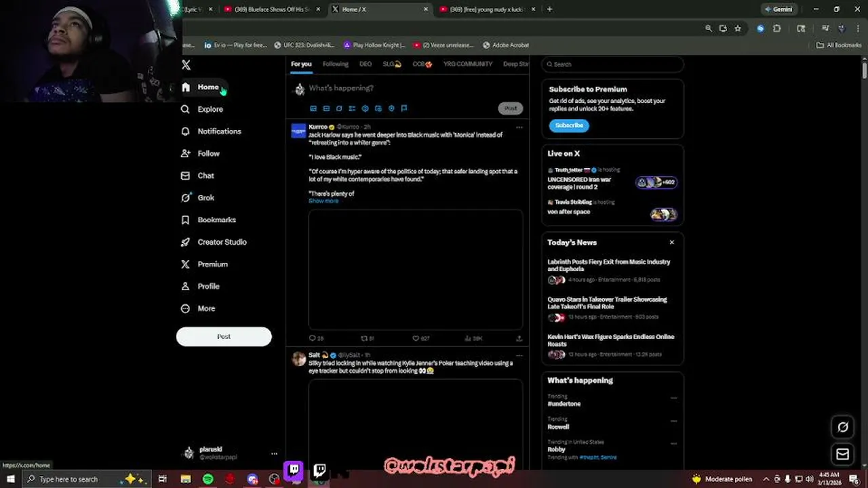Switch to the Following timeline tab
This screenshot has height=488, width=868.
point(335,64)
